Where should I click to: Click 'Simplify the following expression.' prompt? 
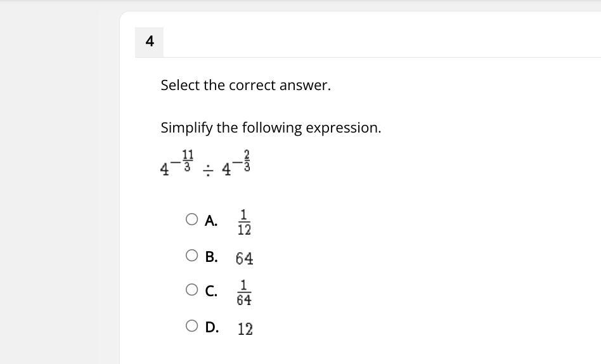pyautogui.click(x=271, y=127)
